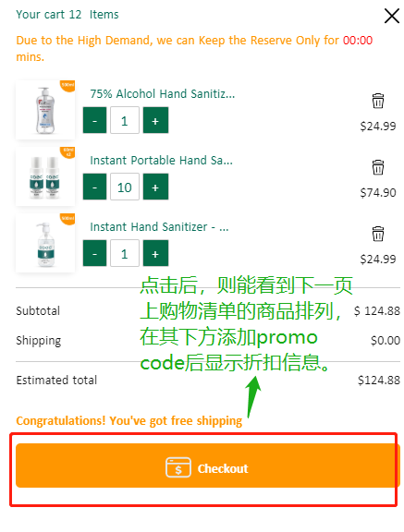Decrease quantity of Instant Hand Sanitizer
404x532 pixels.
(94, 253)
